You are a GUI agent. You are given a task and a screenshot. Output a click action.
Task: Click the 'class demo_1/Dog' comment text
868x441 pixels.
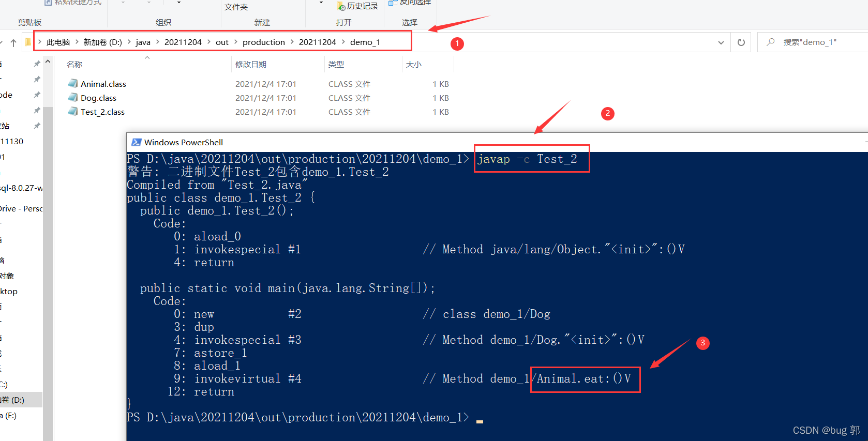point(497,314)
